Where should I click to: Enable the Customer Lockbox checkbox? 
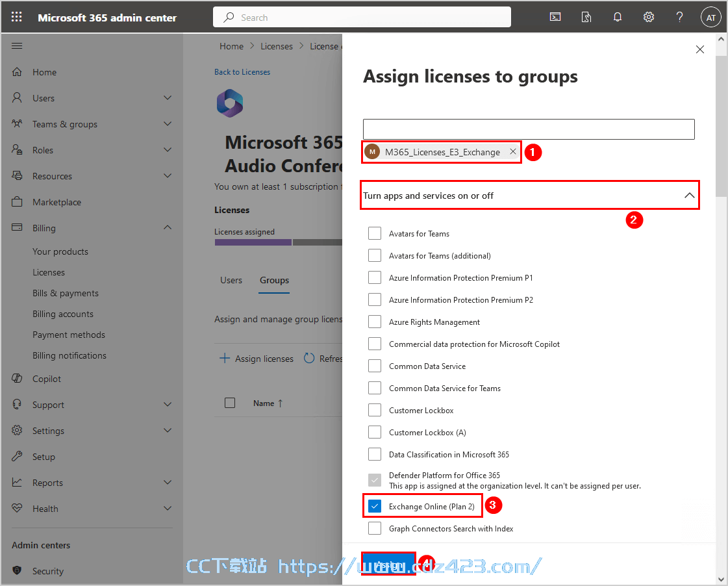point(375,410)
